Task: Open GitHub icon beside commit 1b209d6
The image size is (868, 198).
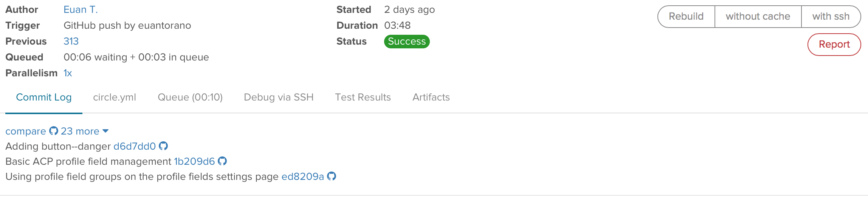Action: pos(222,161)
